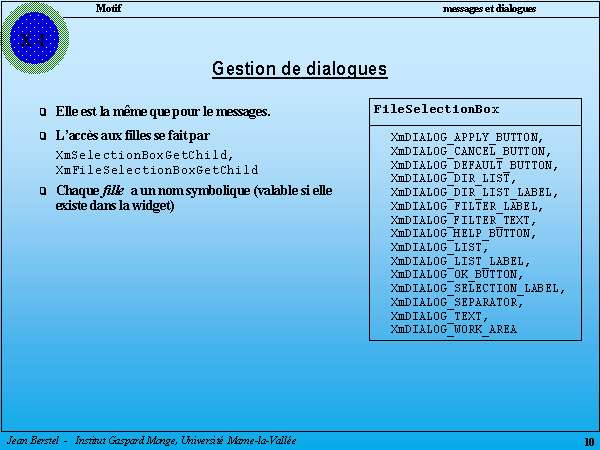This screenshot has height=450, width=600.
Task: Select the 'Motif' header label
Action: click(x=111, y=8)
